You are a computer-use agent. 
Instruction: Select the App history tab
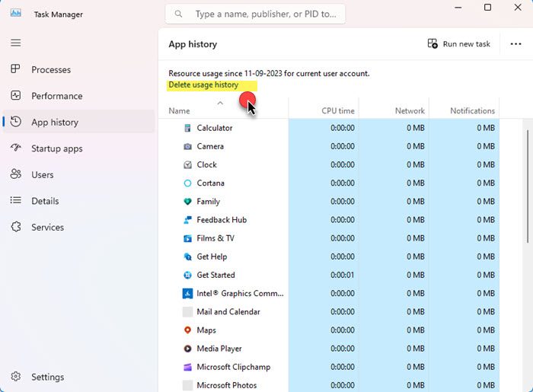coord(79,122)
